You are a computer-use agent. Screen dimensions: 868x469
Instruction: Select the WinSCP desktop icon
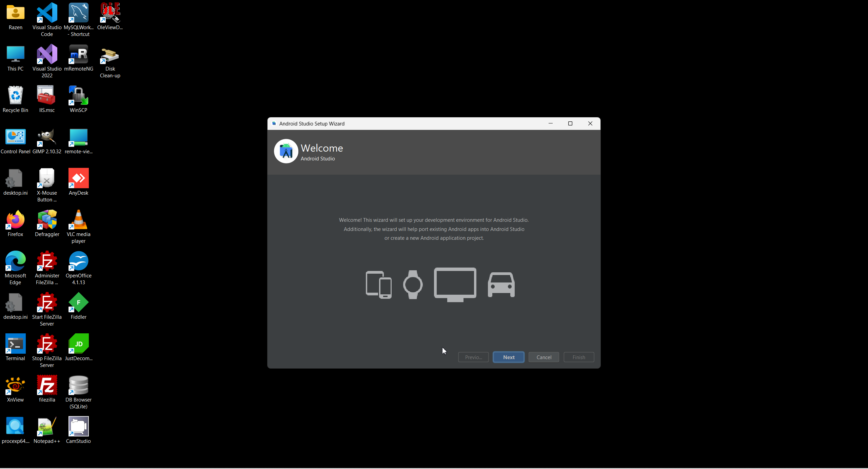click(x=78, y=96)
